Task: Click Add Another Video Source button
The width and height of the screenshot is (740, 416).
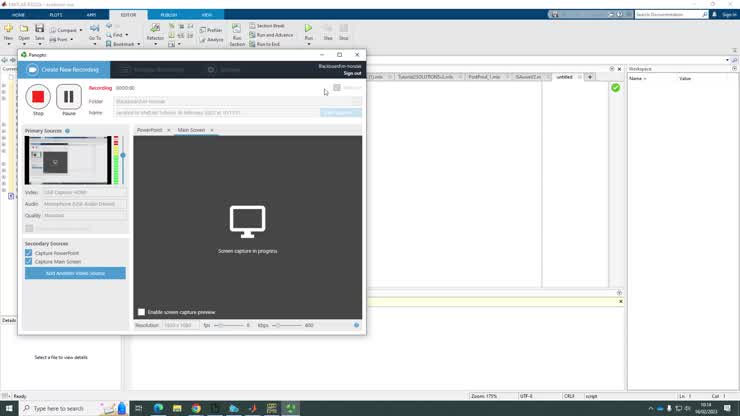Action: [75, 273]
